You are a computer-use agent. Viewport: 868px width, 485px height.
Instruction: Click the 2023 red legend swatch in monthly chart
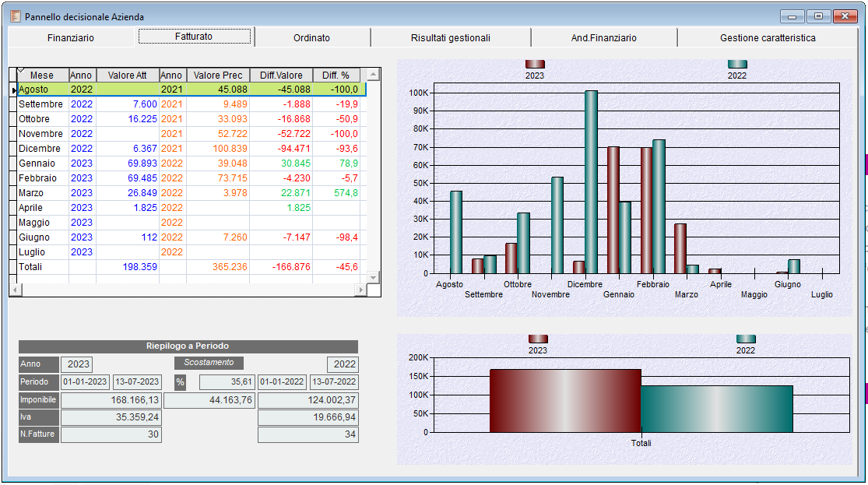coord(535,65)
